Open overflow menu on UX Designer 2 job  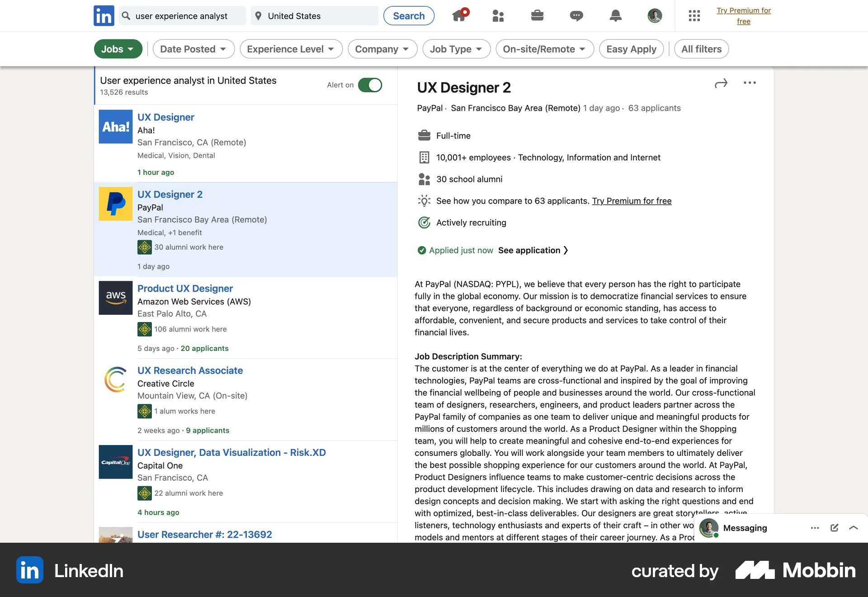[x=750, y=83]
